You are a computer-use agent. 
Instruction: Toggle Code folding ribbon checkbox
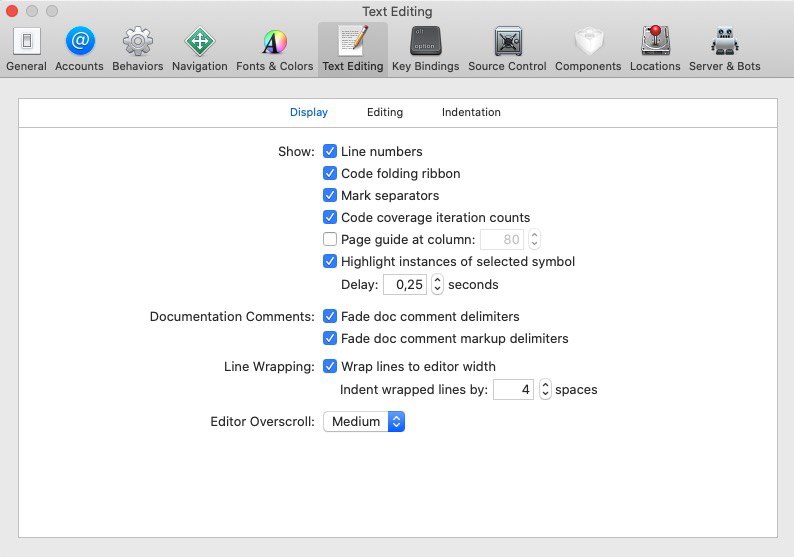coord(330,173)
